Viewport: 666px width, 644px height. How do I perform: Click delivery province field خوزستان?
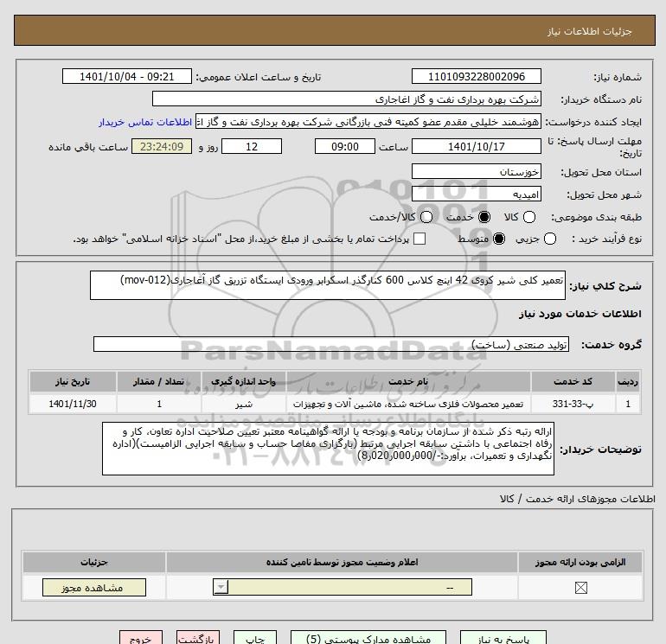click(476, 171)
